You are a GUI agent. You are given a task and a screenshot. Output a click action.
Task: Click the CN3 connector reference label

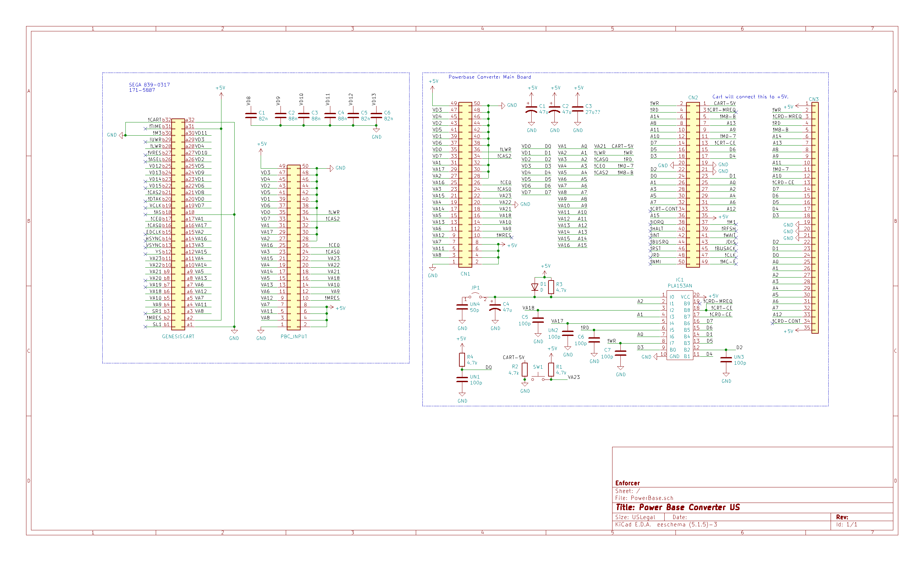coord(813,99)
